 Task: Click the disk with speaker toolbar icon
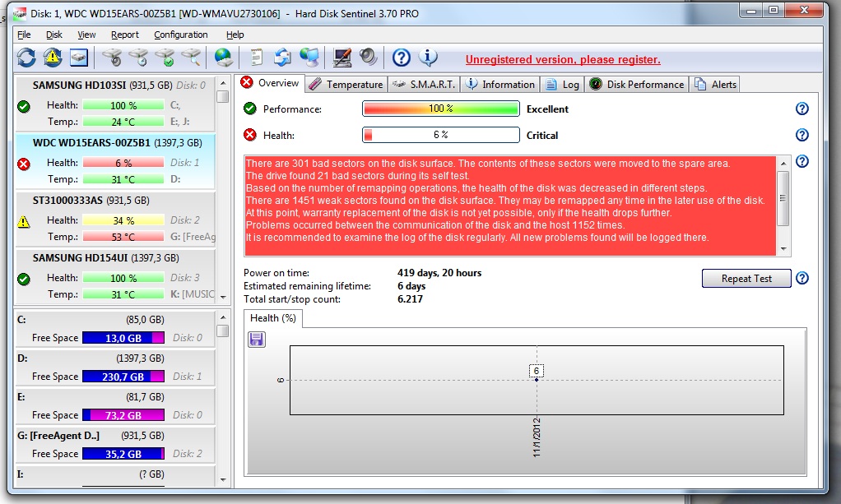[x=113, y=58]
